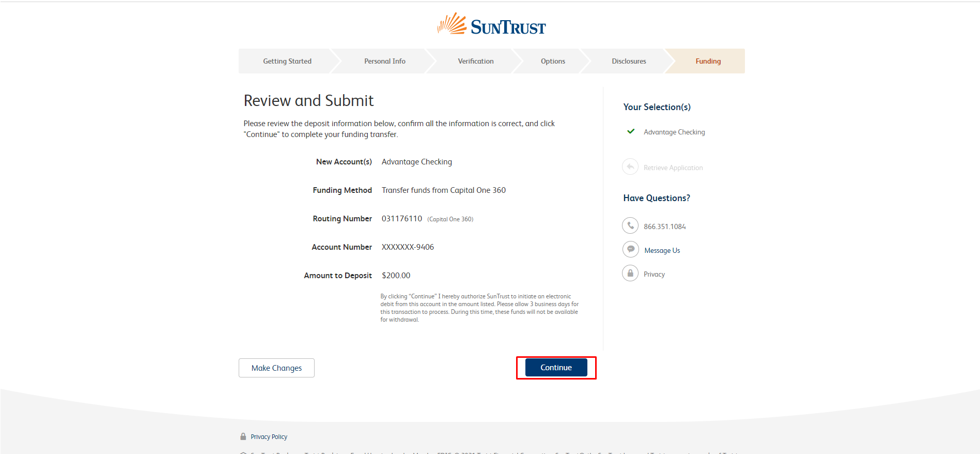
Task: Click the (Capital One 360) note beside routing number
Action: [450, 219]
